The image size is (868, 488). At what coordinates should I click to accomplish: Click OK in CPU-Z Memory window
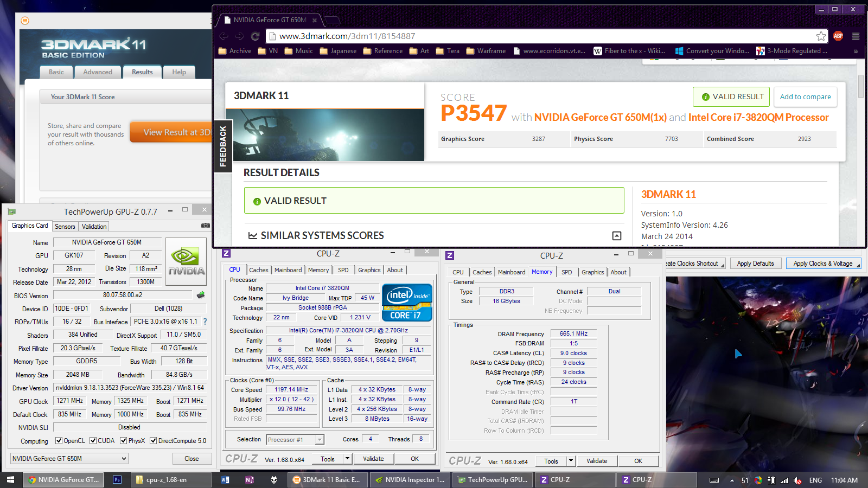pos(638,461)
